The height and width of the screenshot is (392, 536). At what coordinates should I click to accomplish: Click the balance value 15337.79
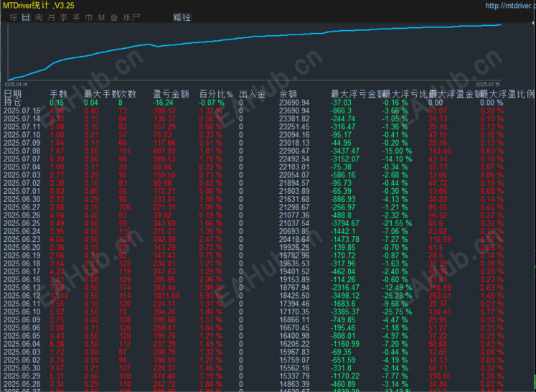tap(294, 376)
